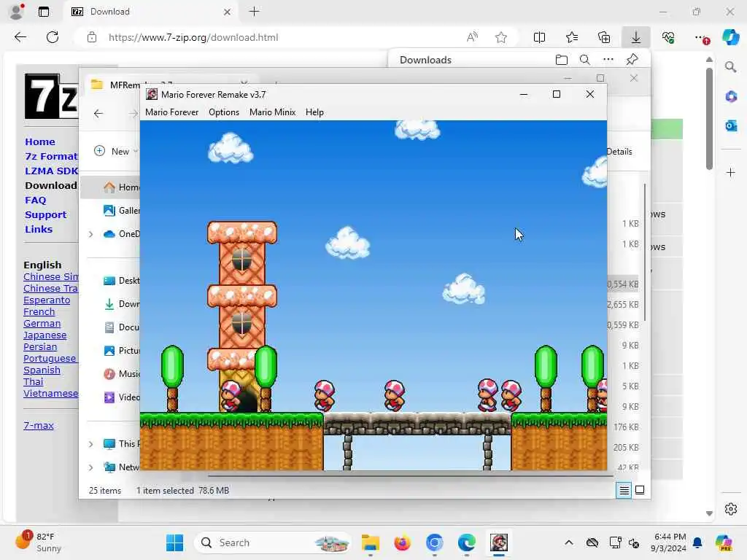Open Microsoft Edge taskbar icon
747x560 pixels.
[467, 542]
